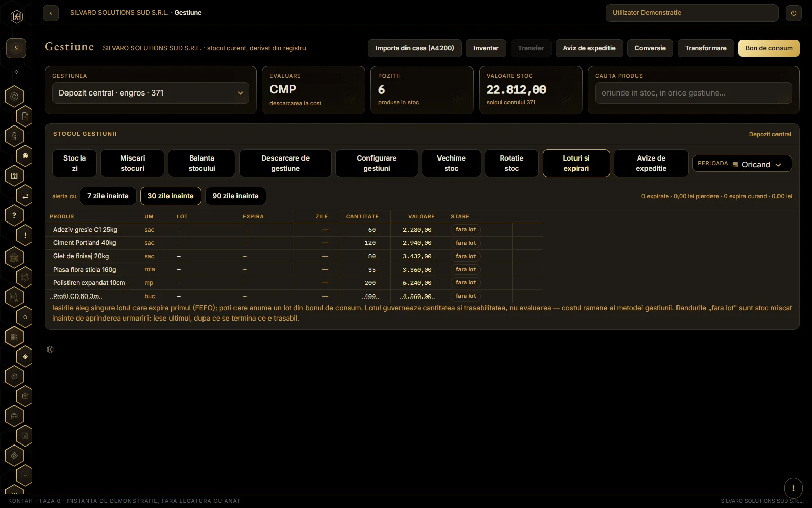Viewport: 812px width, 508px height.
Task: Click the Aviz de expeditie button
Action: tap(589, 48)
